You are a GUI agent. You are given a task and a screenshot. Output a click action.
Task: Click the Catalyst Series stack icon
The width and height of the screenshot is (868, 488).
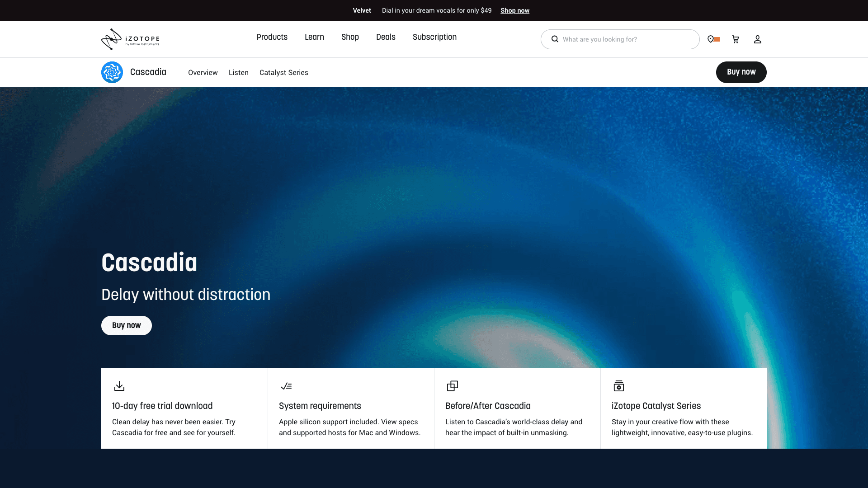point(619,386)
